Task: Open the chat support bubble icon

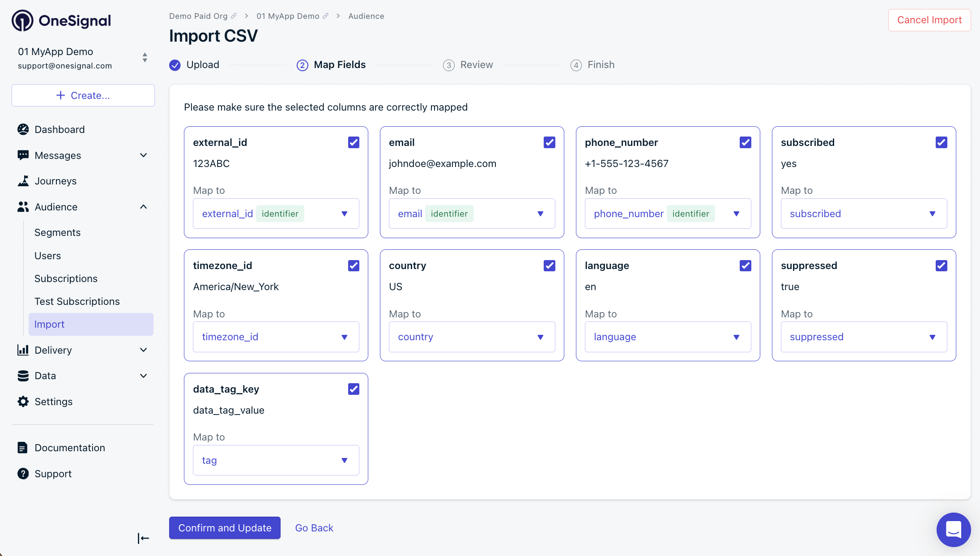Action: pyautogui.click(x=953, y=530)
